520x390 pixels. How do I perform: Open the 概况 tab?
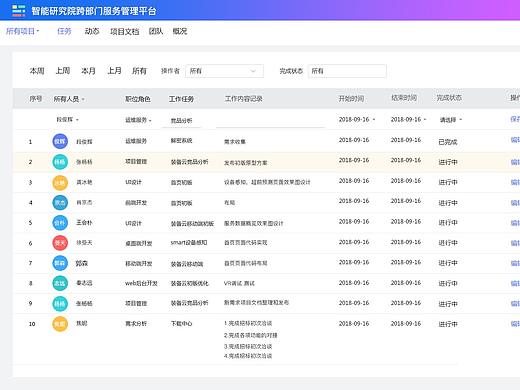click(180, 31)
